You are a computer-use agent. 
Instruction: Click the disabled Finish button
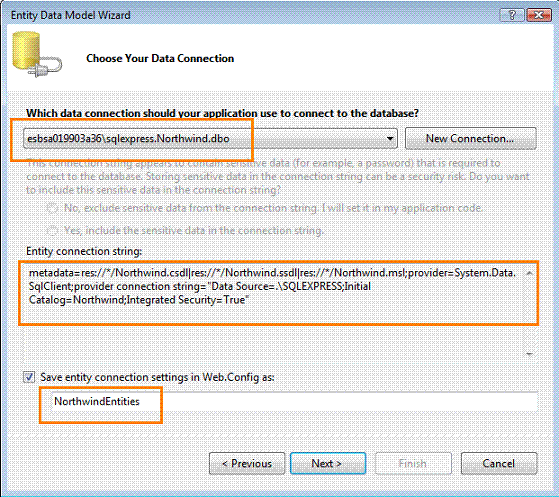coord(413,463)
